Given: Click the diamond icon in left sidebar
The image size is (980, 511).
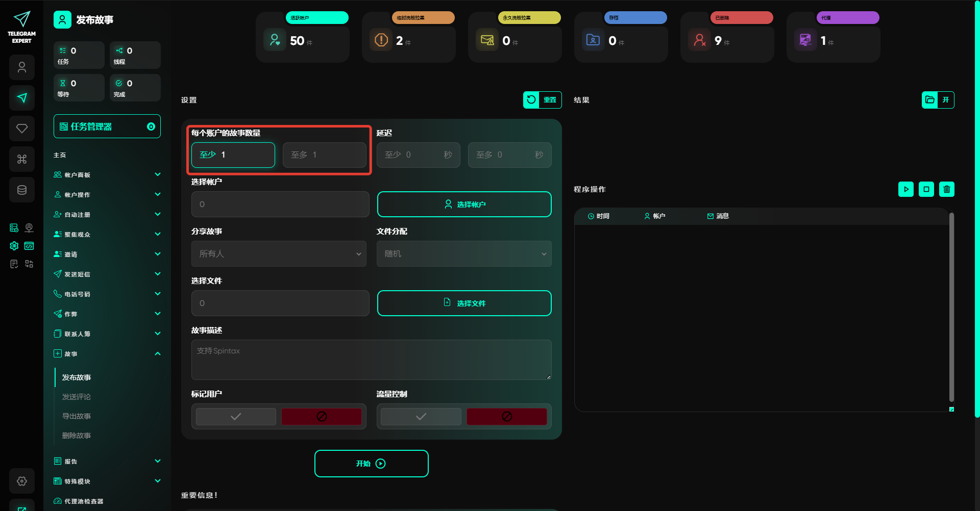Looking at the screenshot, I should tap(22, 129).
